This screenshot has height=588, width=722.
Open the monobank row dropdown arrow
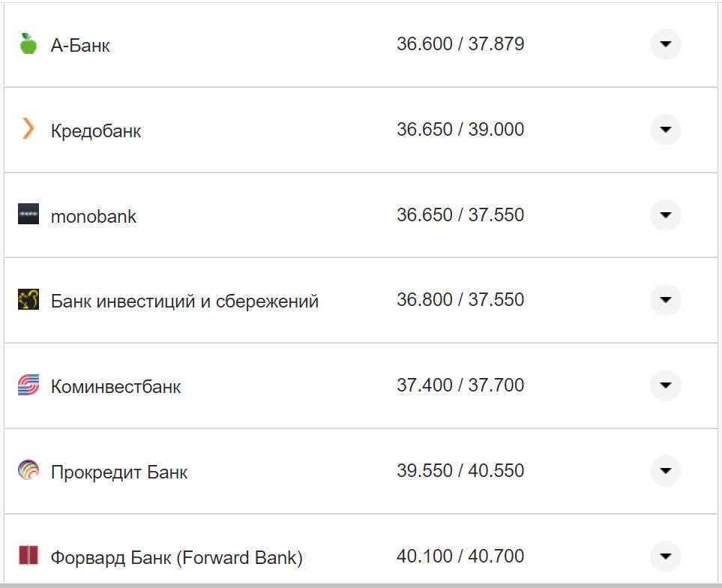665,215
